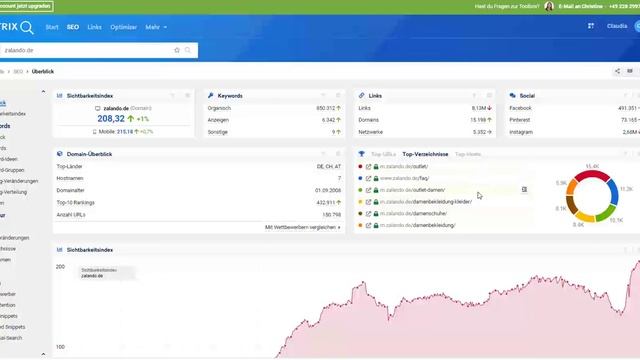Click help icon of Top-Verzeichnisse card
Screen dimensions: 640x360
(x=625, y=154)
